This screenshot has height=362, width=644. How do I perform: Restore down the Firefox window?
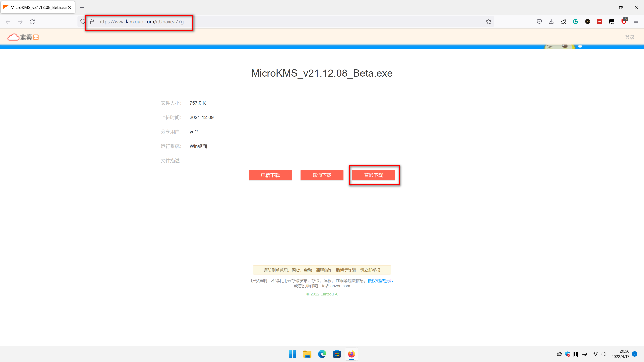[x=621, y=8]
